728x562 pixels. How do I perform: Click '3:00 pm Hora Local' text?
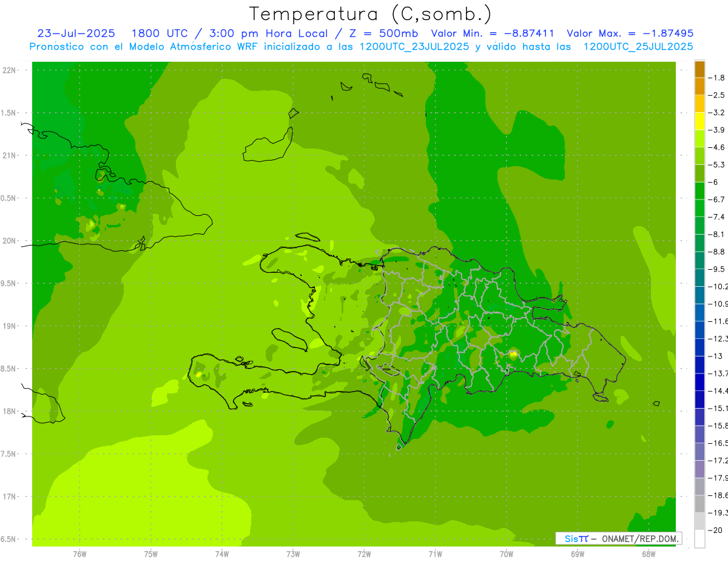click(274, 33)
